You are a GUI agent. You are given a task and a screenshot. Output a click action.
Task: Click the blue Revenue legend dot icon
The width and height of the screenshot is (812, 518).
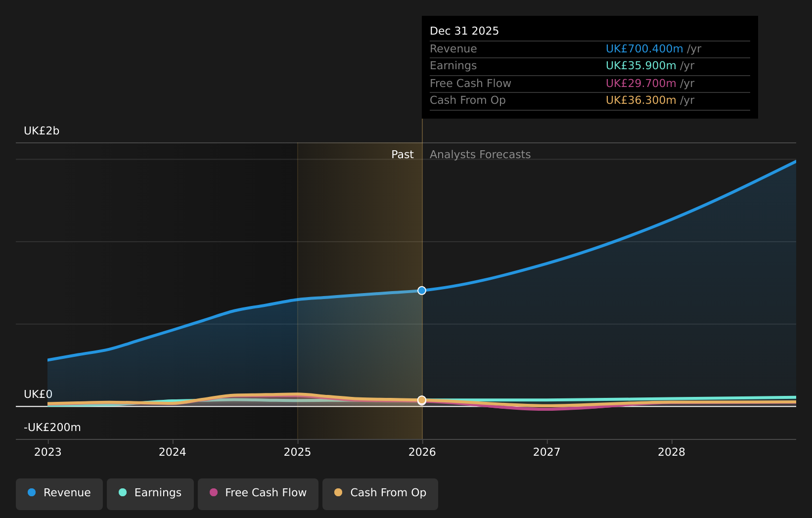pyautogui.click(x=31, y=492)
